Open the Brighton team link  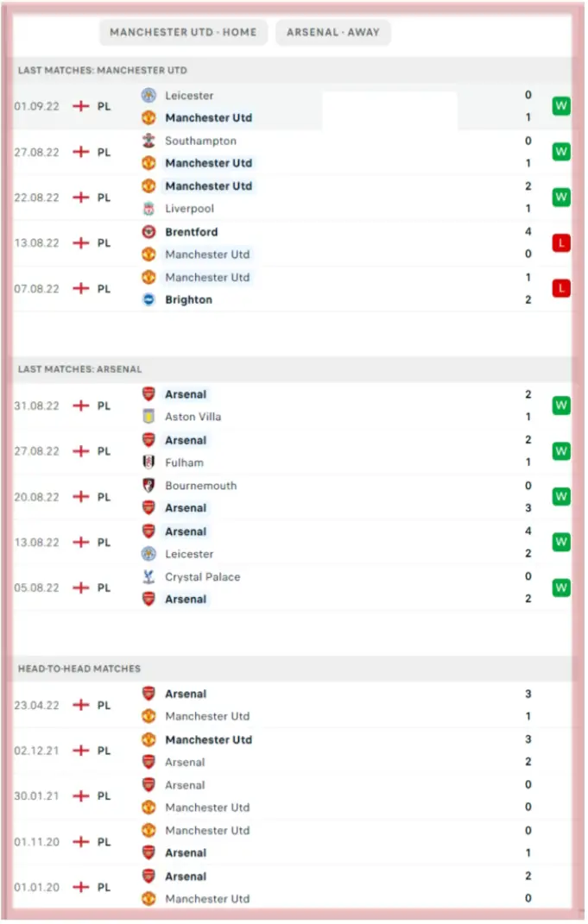tap(188, 300)
